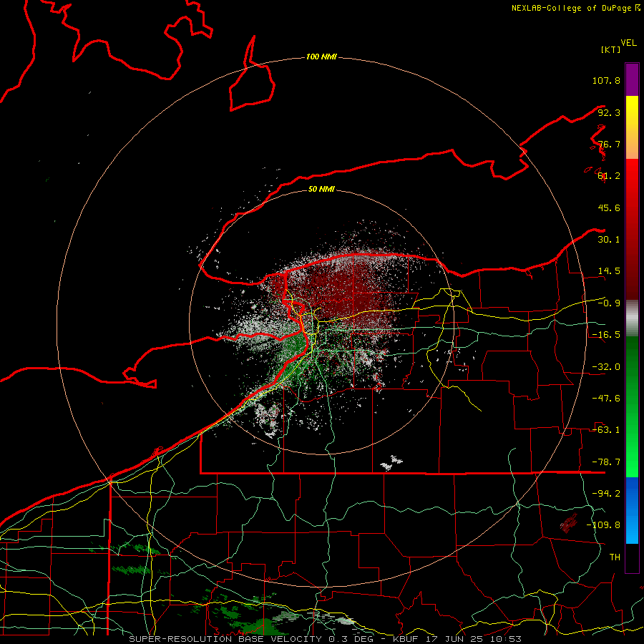Viewport: 644px width, 644px height.
Task: Click the 92.3 legend value
Action: (609, 112)
